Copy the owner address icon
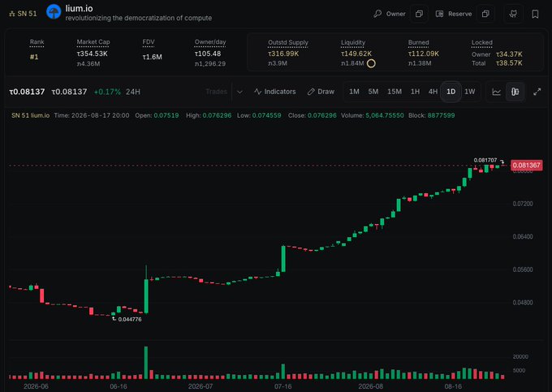 pos(419,14)
